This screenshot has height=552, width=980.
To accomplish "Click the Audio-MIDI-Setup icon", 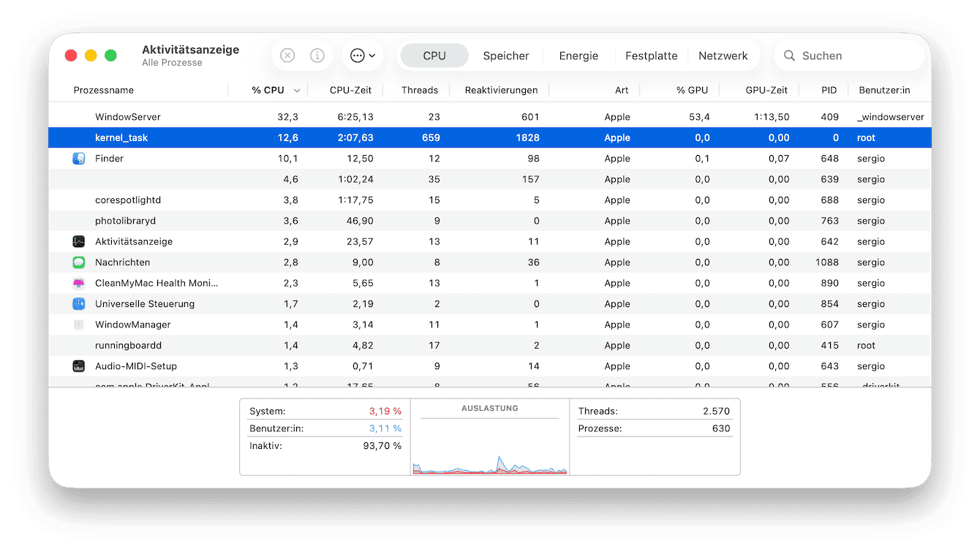I will click(79, 366).
